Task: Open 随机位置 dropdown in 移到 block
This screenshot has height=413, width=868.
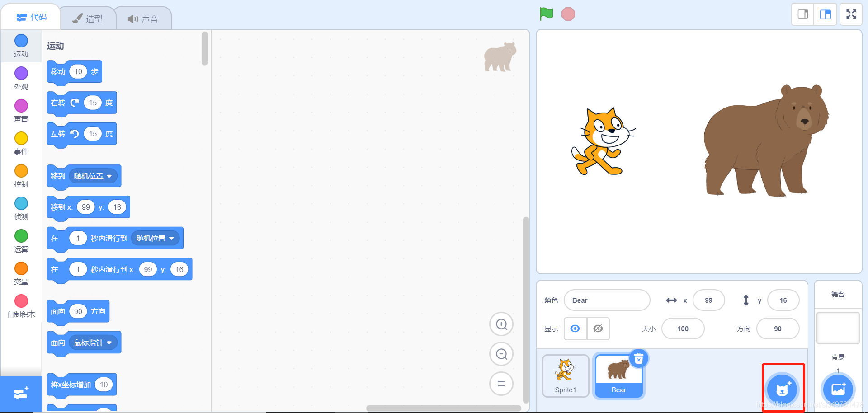Action: pos(93,176)
